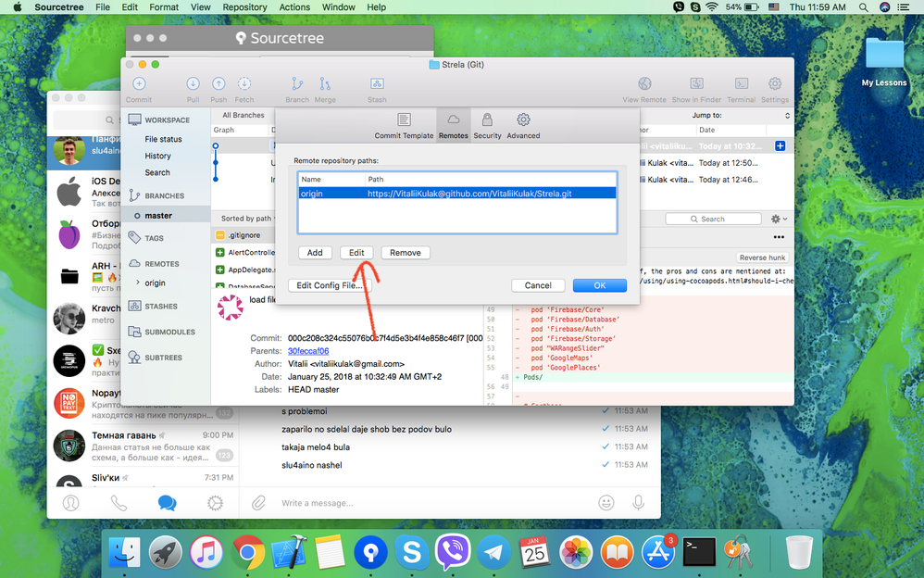Open parent commit link 30feccaf06
This screenshot has width=924, height=578.
(x=308, y=351)
